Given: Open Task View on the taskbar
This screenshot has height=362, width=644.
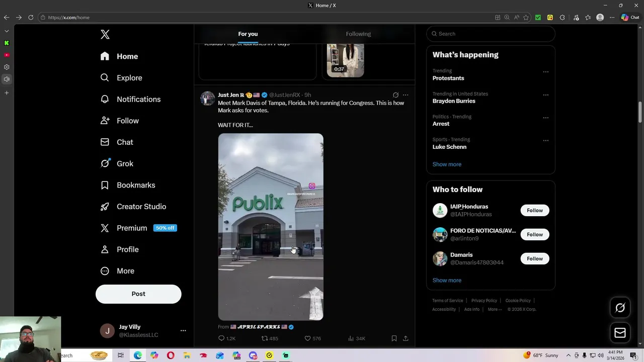Looking at the screenshot, I should (121, 355).
